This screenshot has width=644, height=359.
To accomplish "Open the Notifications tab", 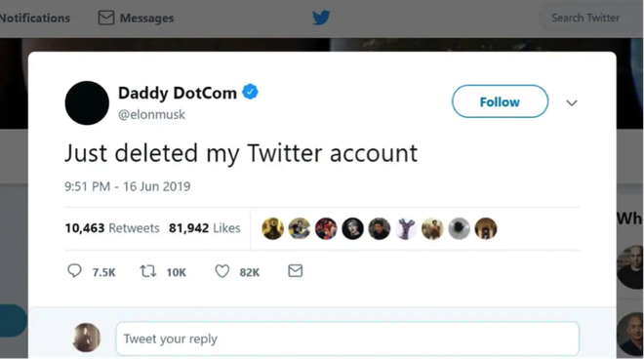I will coord(34,19).
